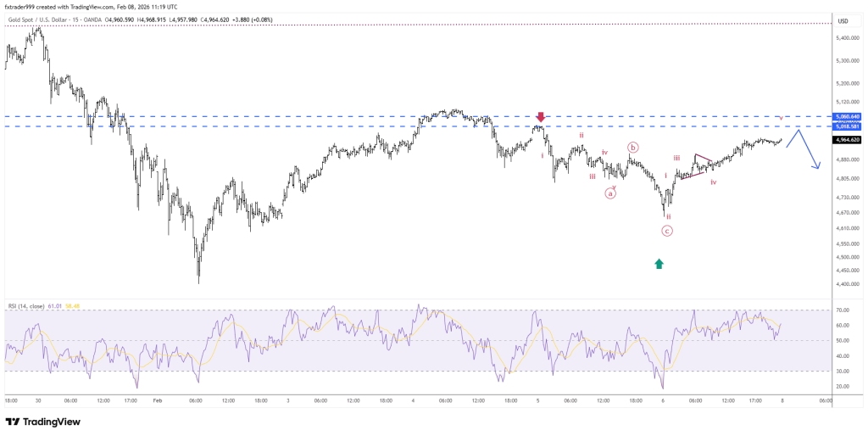Viewport: 868px width, 436px height.
Task: Select the circled 'c' wave label
Action: [x=667, y=230]
